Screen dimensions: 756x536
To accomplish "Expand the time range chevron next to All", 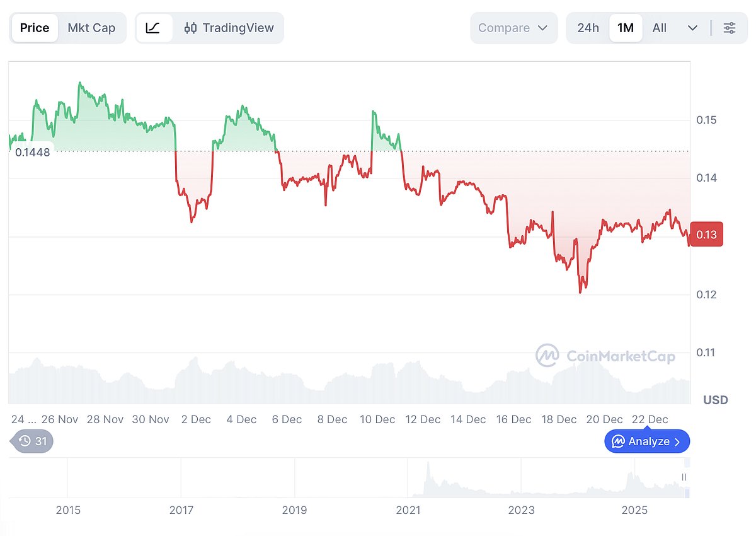I will 692,28.
